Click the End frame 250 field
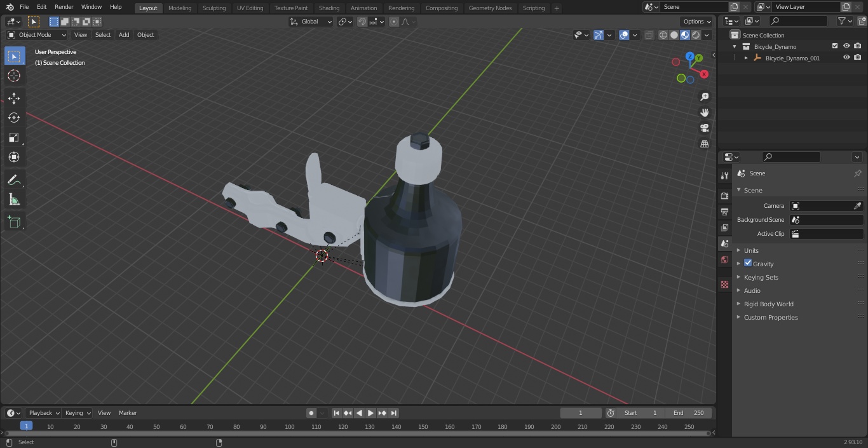 tap(688, 413)
